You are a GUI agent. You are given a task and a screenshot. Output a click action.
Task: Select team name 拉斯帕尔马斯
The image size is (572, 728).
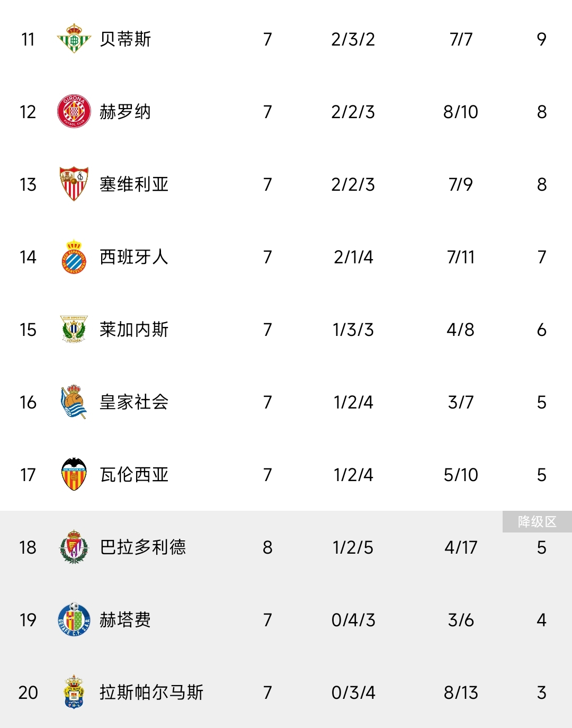click(151, 693)
